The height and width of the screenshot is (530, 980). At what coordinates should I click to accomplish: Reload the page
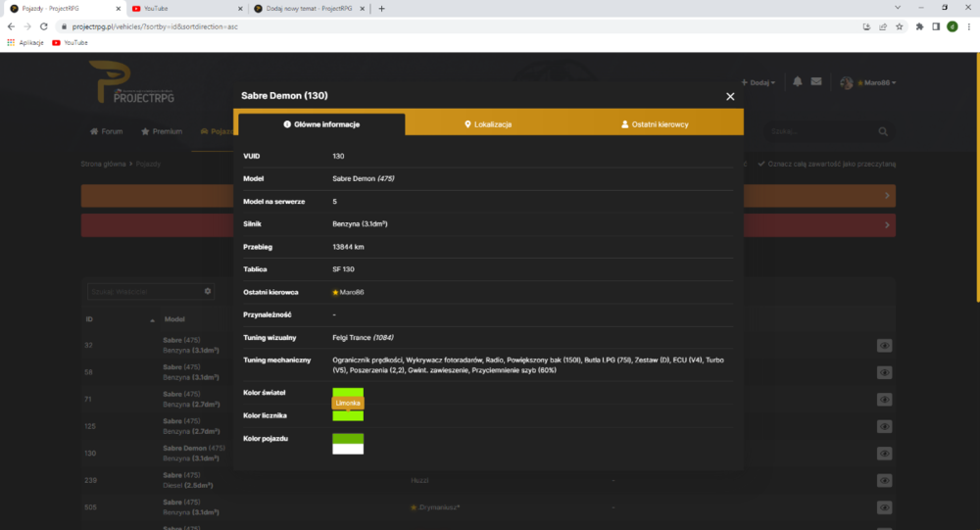tap(44, 26)
